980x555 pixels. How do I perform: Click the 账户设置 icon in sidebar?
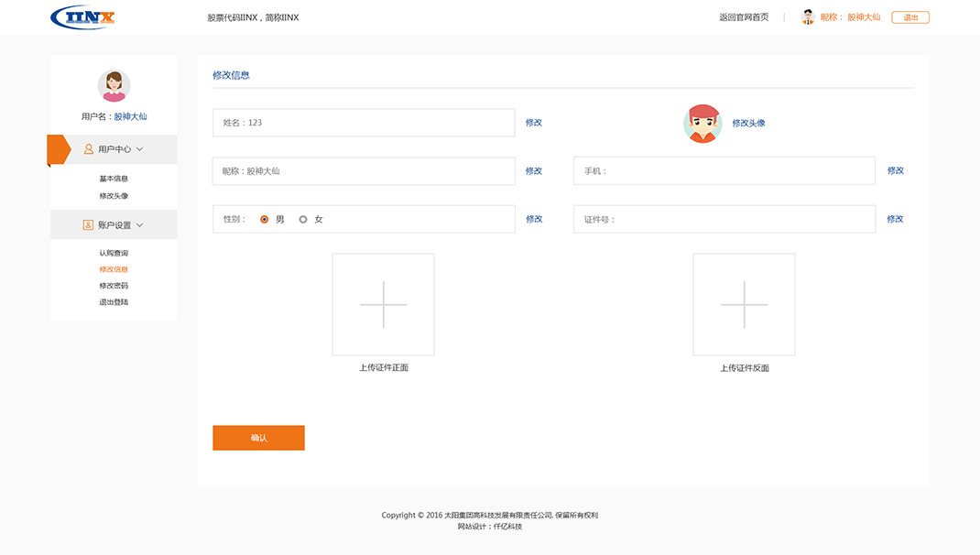[89, 225]
